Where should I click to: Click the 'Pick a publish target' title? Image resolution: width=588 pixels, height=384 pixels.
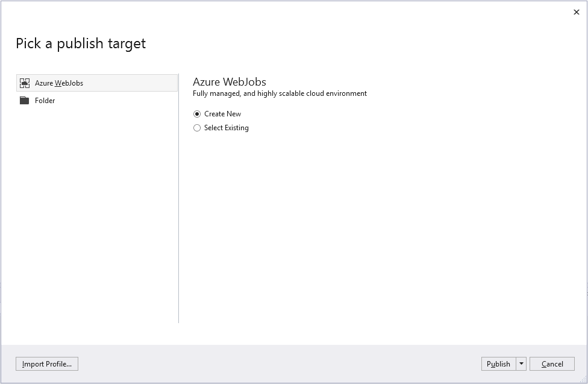point(81,43)
